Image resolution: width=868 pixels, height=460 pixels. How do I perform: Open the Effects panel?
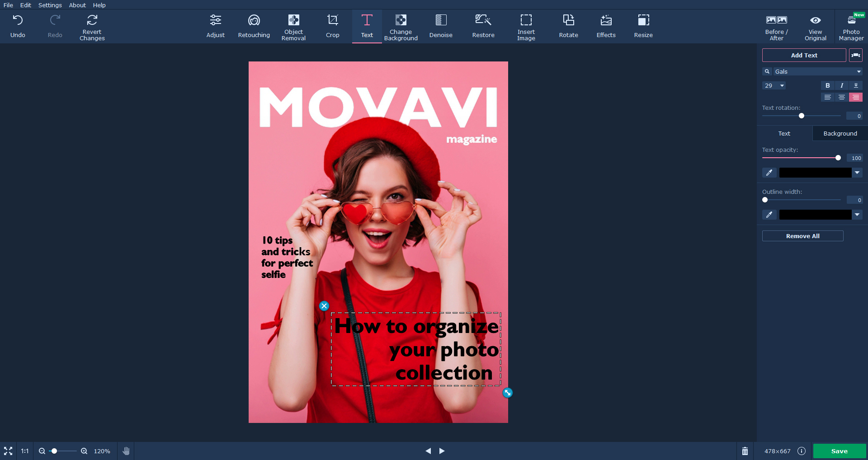coord(606,26)
